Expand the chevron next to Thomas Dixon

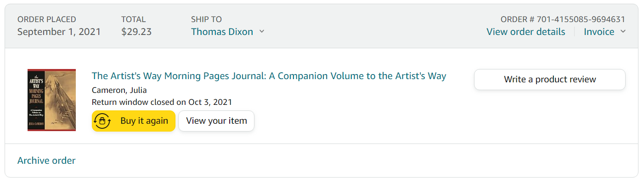[x=262, y=32]
